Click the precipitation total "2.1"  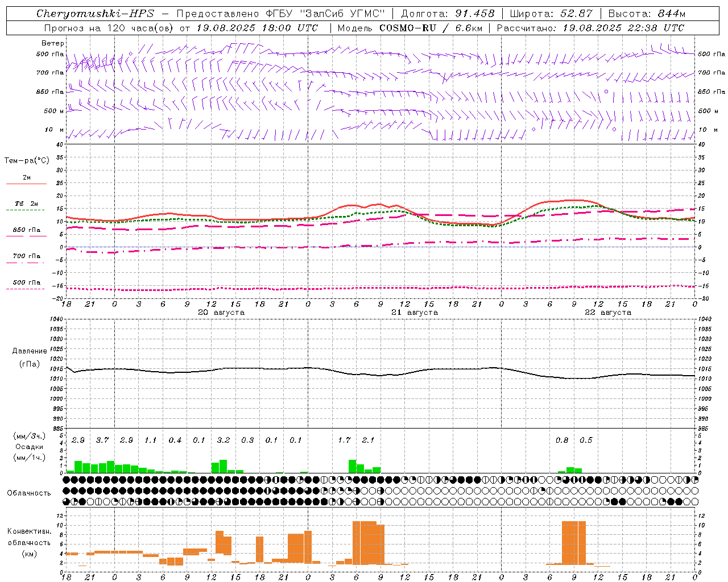tap(369, 440)
